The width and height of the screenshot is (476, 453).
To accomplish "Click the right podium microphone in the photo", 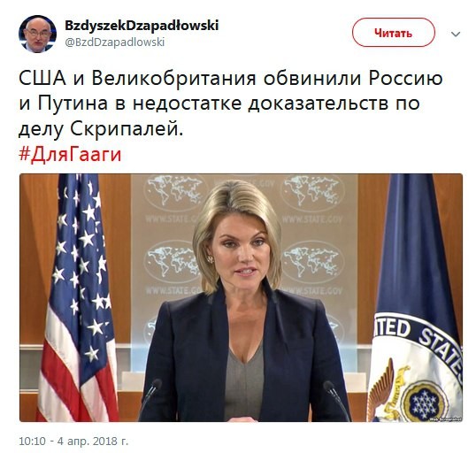I will (336, 398).
